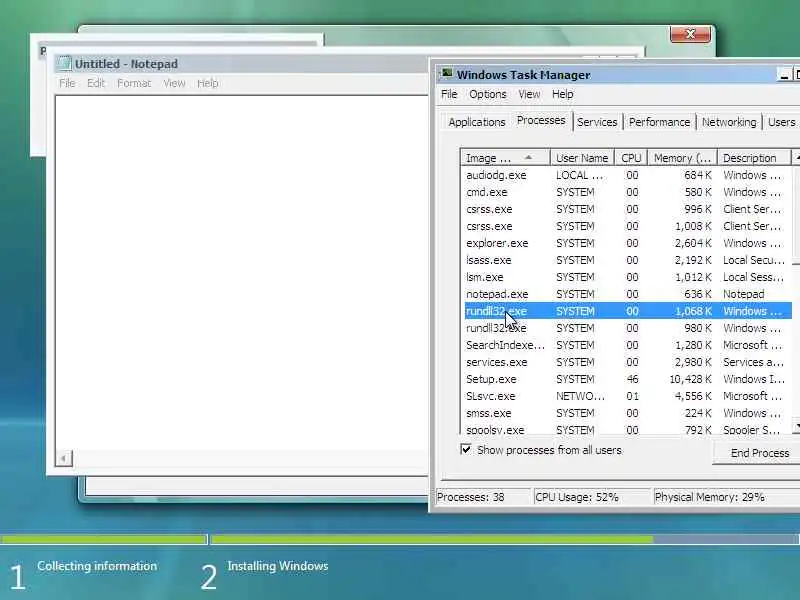Image resolution: width=800 pixels, height=600 pixels.
Task: Sort by Image Name column header
Action: click(505, 158)
